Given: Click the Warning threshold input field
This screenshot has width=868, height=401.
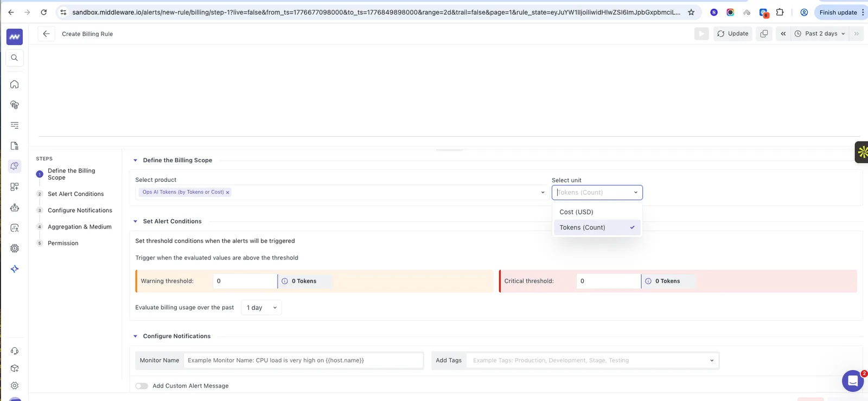Looking at the screenshot, I should pos(245,281).
